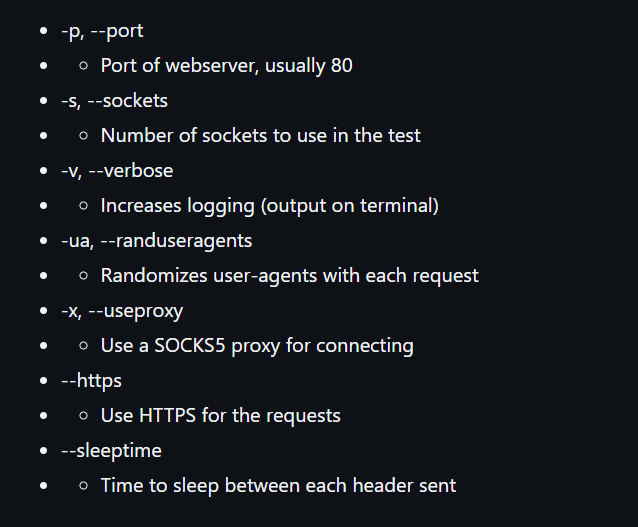Select "Port of webserver, usually 80" description

227,66
